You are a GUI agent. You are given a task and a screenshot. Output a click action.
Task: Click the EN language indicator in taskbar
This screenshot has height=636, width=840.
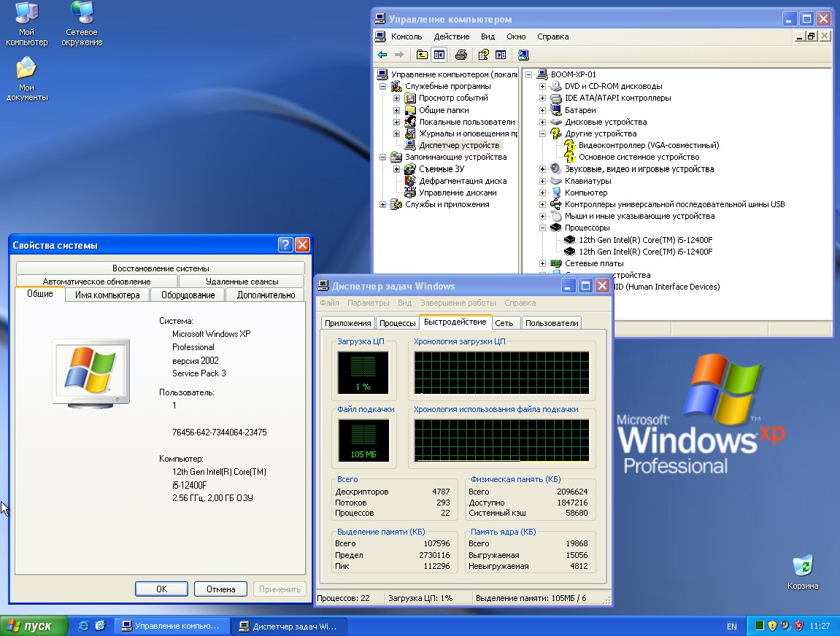coord(731,626)
